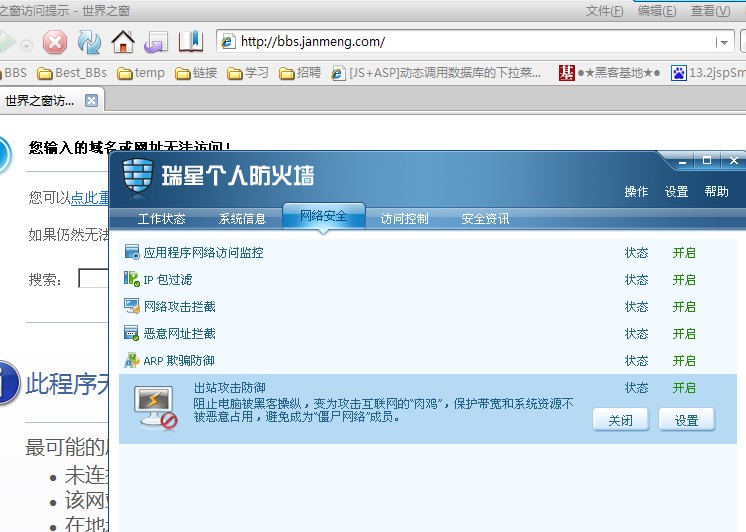This screenshot has height=532, width=746.
Task: Open the bookmarks book icon
Action: (x=191, y=41)
